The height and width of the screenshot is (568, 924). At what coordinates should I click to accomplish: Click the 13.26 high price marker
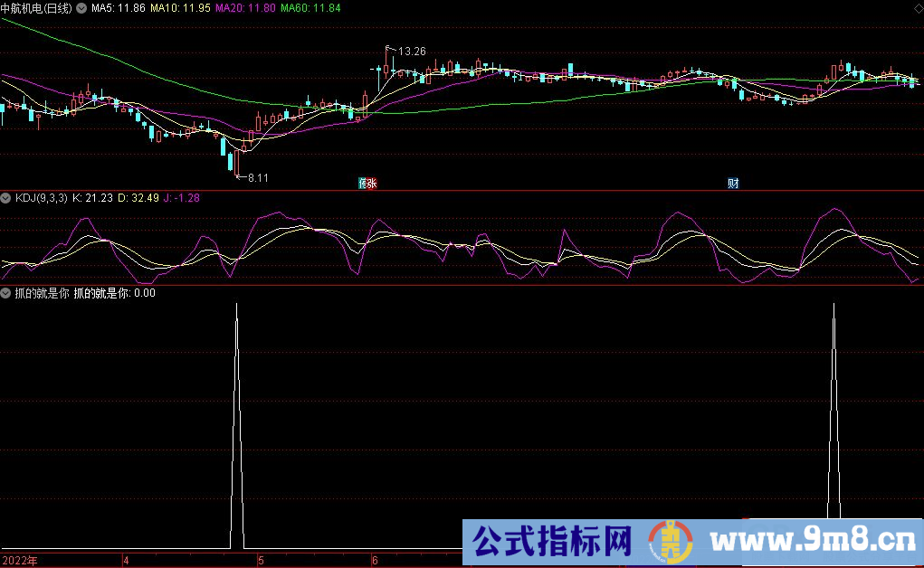pos(412,52)
